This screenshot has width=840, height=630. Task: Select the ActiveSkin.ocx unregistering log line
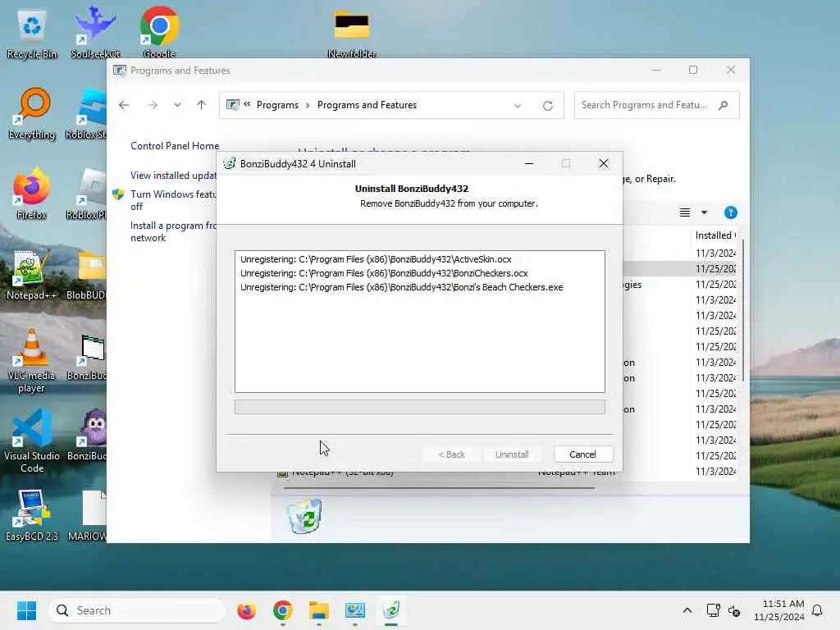point(376,259)
